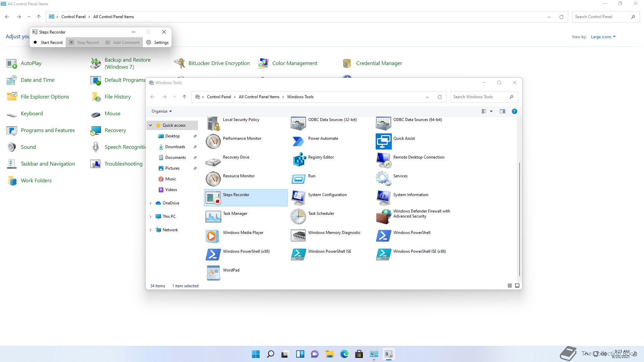Select Pictures in the navigation pane
This screenshot has width=644, height=362.
click(172, 168)
